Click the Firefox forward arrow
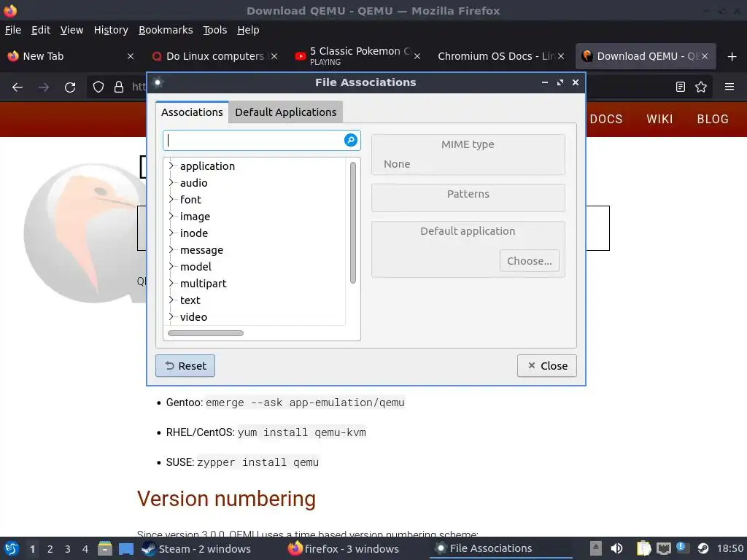 click(44, 87)
